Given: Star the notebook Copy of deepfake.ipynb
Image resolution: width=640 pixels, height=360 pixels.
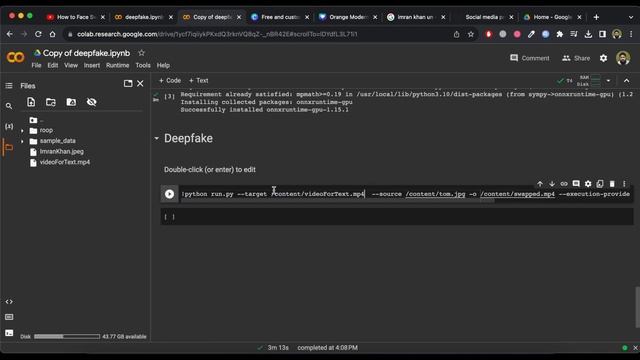Looking at the screenshot, I should click(142, 53).
